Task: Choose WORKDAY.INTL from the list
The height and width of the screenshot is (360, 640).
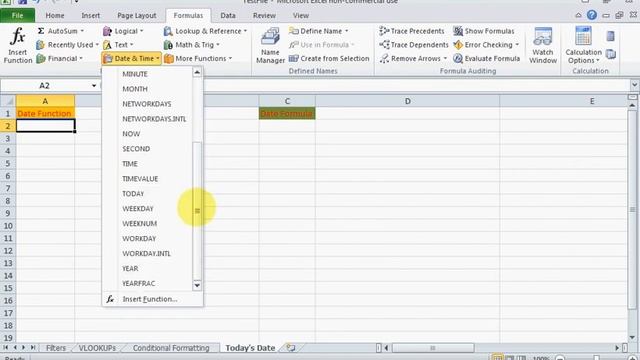Action: coord(147,253)
